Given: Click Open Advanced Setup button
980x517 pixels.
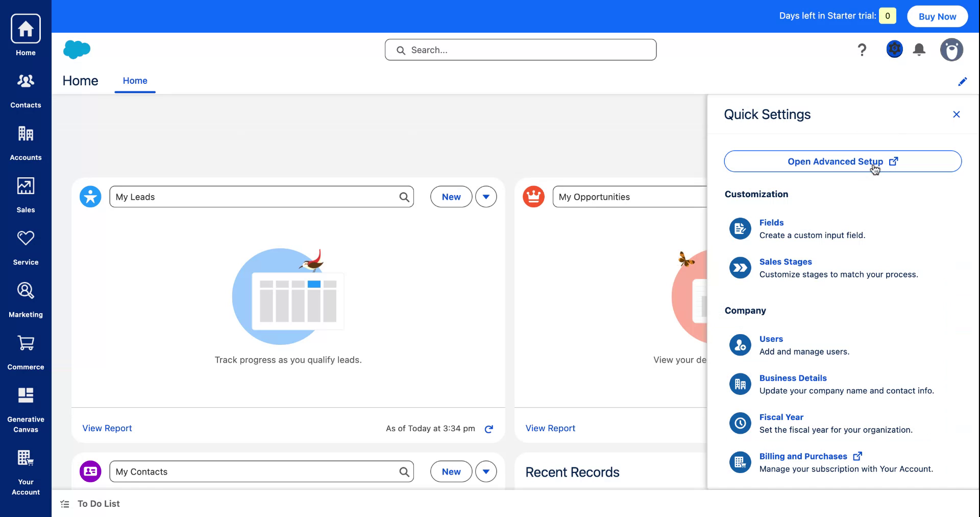Looking at the screenshot, I should (x=842, y=161).
